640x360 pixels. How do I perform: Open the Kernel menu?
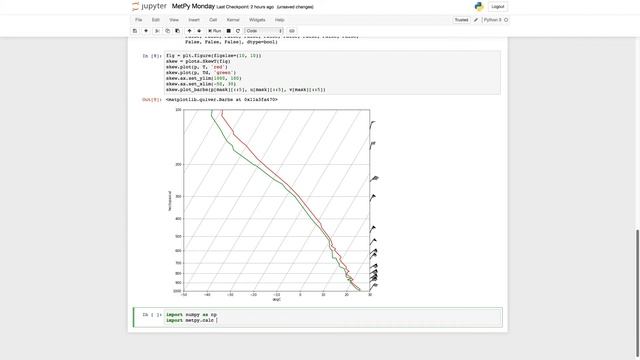pos(233,20)
